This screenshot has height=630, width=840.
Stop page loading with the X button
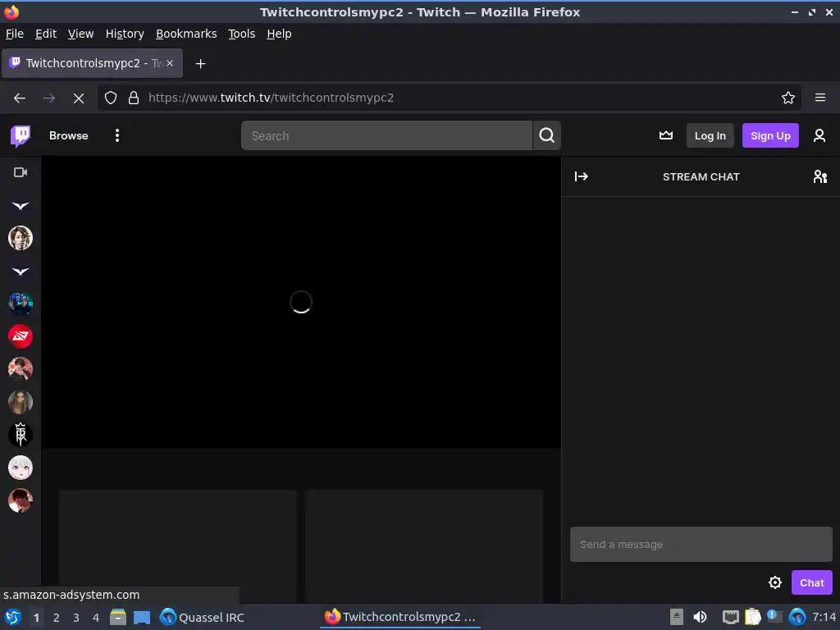pyautogui.click(x=78, y=98)
